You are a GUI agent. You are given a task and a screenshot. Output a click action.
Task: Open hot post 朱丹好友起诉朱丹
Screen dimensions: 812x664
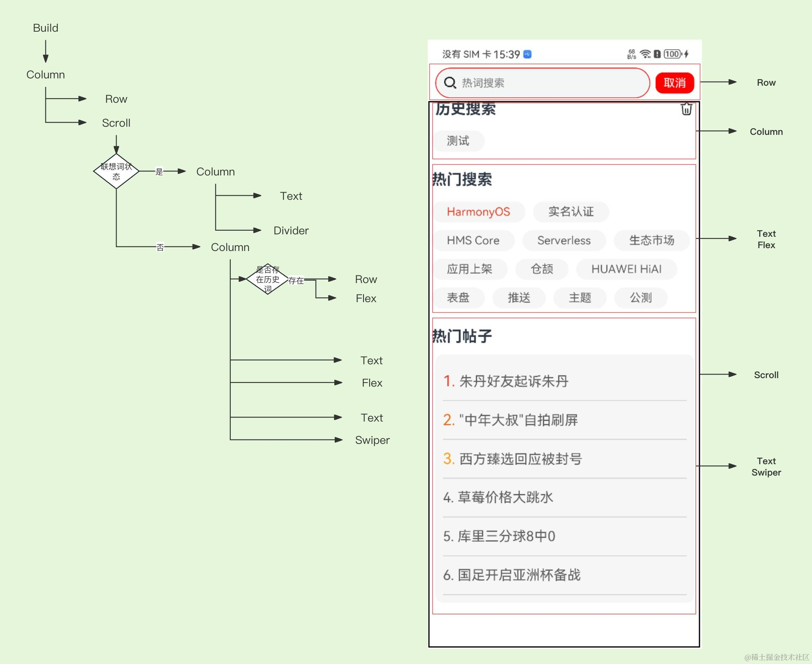pos(513,381)
